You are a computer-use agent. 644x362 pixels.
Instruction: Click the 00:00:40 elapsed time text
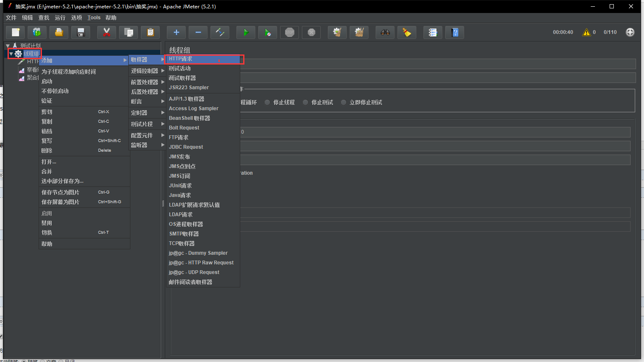click(x=563, y=32)
